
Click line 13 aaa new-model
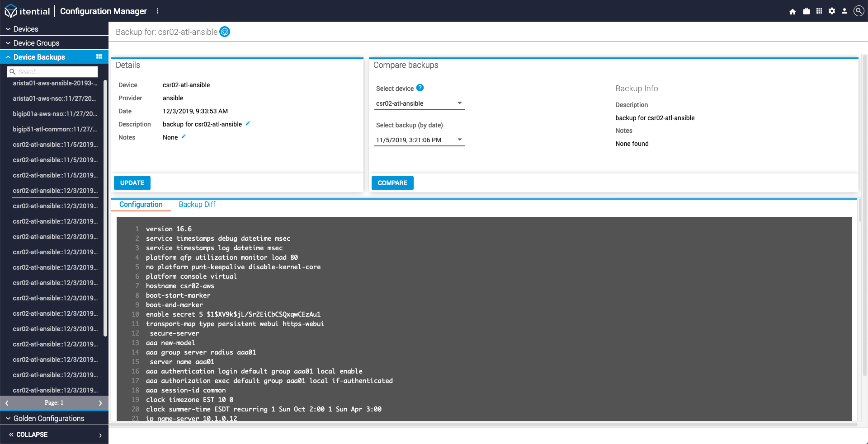click(x=170, y=343)
